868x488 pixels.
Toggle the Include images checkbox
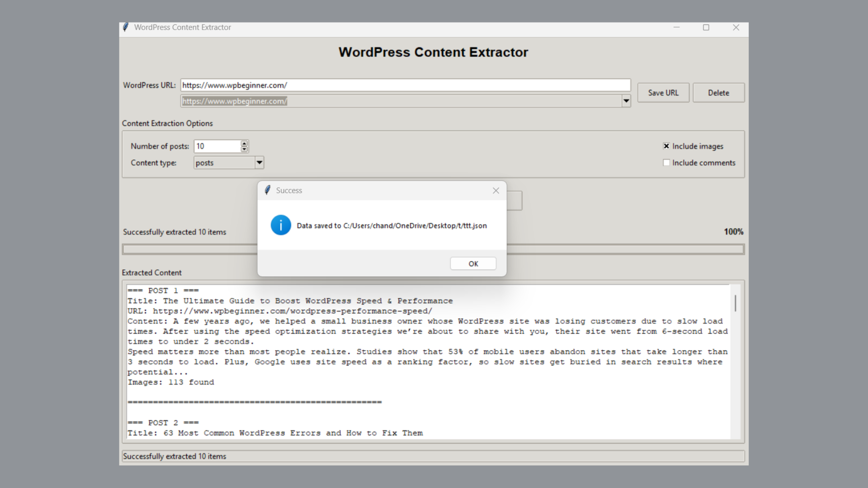[x=666, y=146]
